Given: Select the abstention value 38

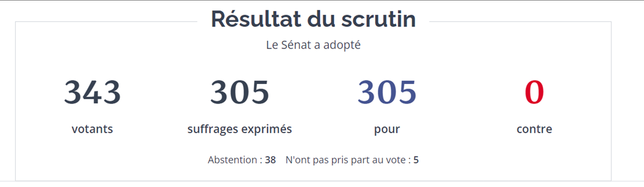Looking at the screenshot, I should click(x=270, y=160).
